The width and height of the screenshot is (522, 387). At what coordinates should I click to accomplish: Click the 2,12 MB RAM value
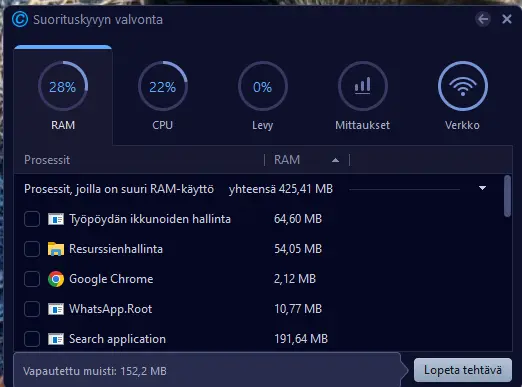tap(295, 279)
